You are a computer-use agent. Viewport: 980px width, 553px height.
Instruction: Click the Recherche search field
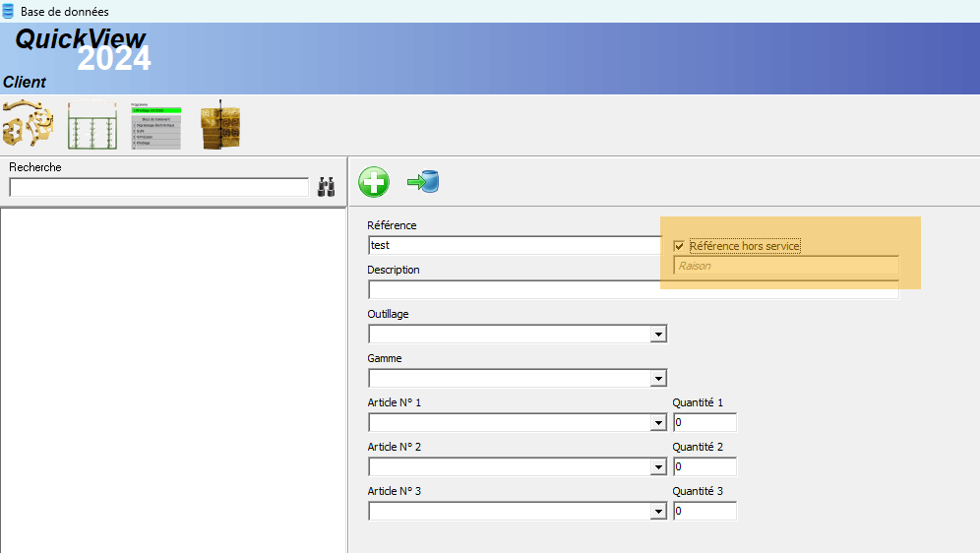[158, 187]
